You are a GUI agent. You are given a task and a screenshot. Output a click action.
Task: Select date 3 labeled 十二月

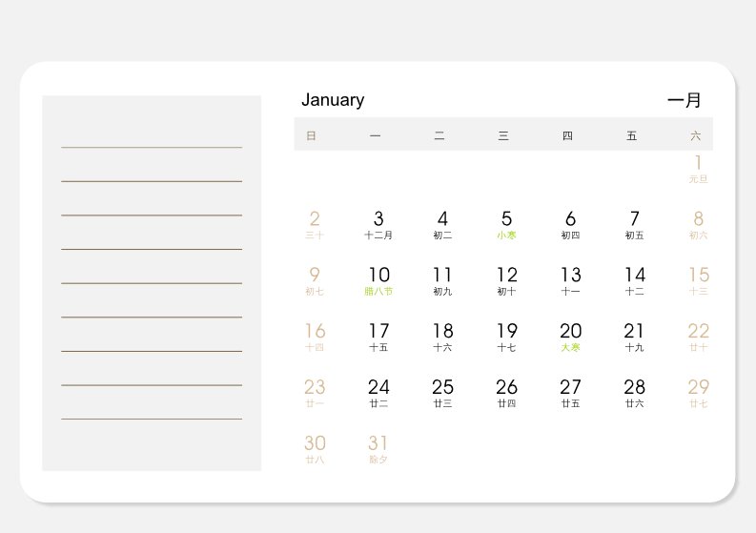pos(378,225)
